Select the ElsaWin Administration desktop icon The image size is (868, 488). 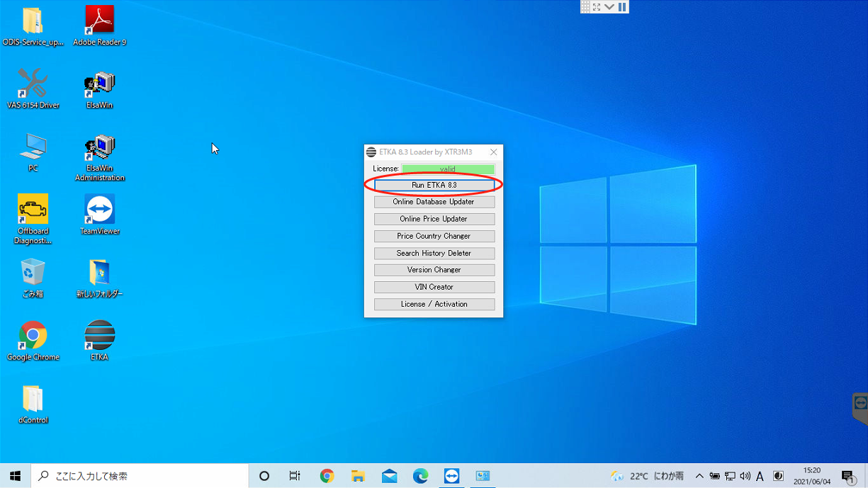[99, 149]
